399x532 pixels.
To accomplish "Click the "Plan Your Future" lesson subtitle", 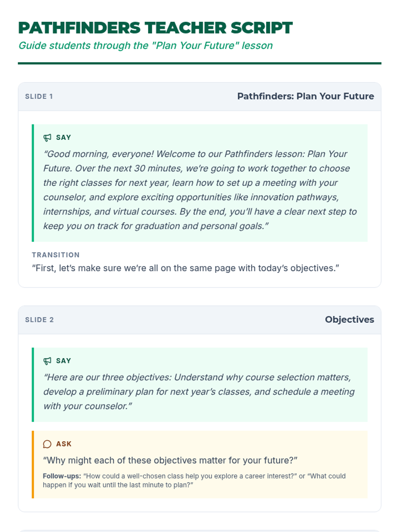I will (x=145, y=46).
